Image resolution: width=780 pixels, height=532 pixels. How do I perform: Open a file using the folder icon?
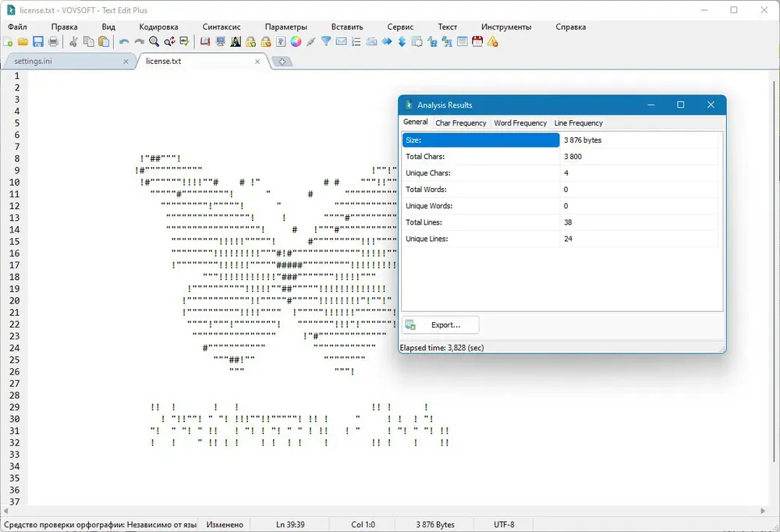point(23,42)
